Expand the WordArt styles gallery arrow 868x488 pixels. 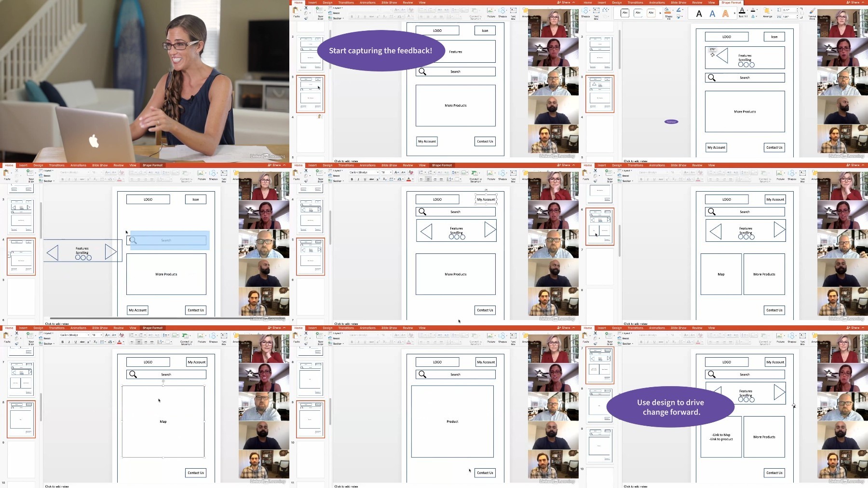pyautogui.click(x=734, y=13)
